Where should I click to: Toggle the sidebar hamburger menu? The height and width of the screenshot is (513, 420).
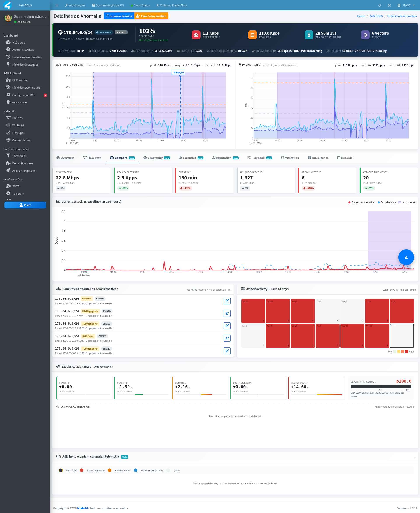point(57,5)
